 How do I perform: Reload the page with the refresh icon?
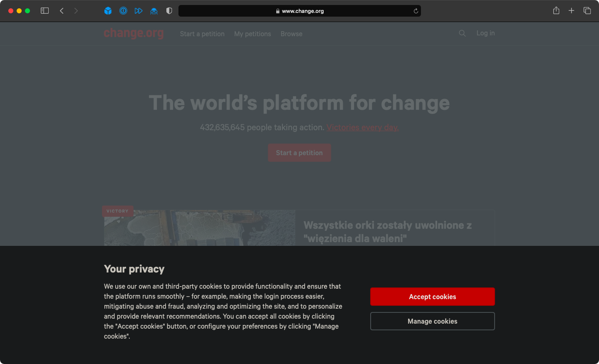416,11
